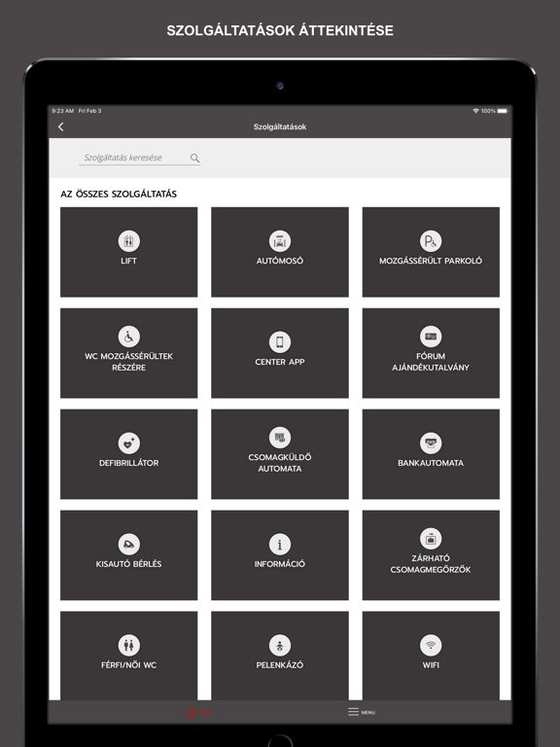This screenshot has width=560, height=747.
Task: Tap the hamburger menu icon
Action: coord(353,712)
